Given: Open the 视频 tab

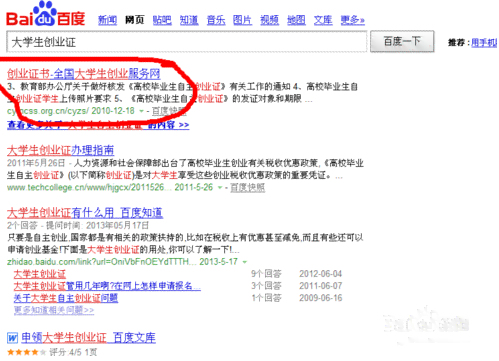Looking at the screenshot, I should click(x=269, y=20).
